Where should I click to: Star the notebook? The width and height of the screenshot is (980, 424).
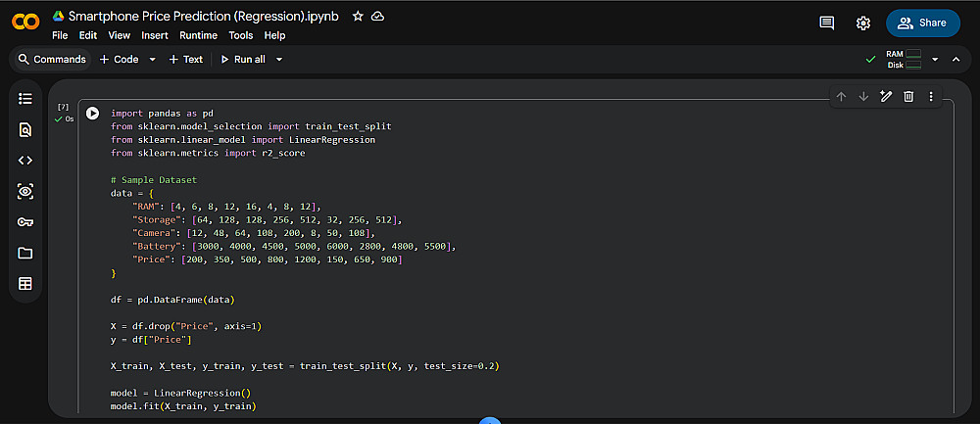tap(358, 17)
